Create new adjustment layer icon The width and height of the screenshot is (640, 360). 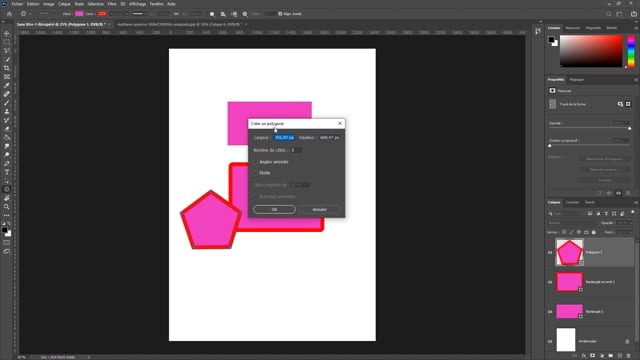click(x=602, y=356)
